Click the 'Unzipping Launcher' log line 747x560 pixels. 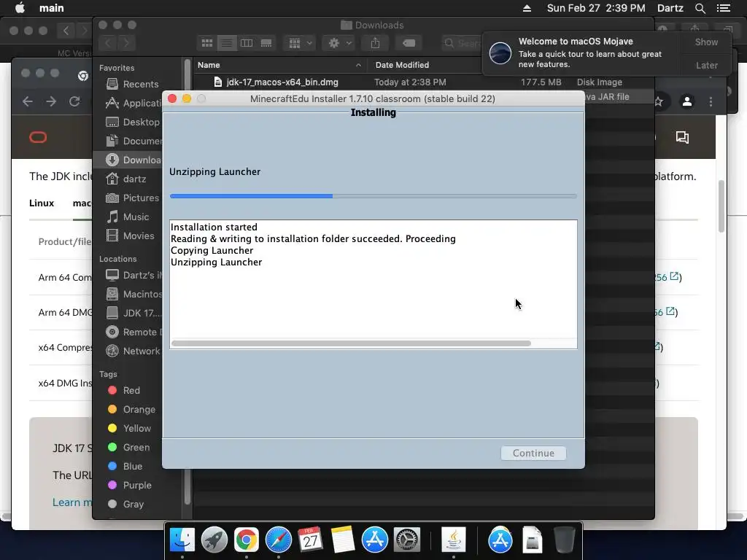tap(216, 262)
